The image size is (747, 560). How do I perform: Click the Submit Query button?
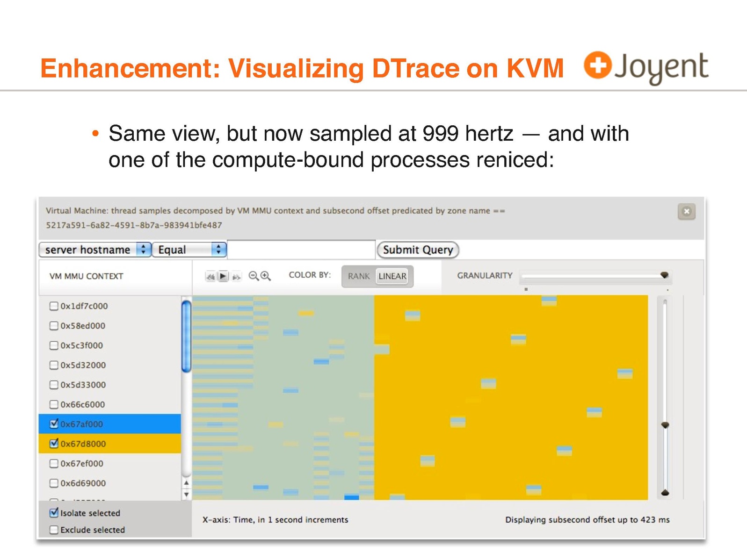point(418,250)
